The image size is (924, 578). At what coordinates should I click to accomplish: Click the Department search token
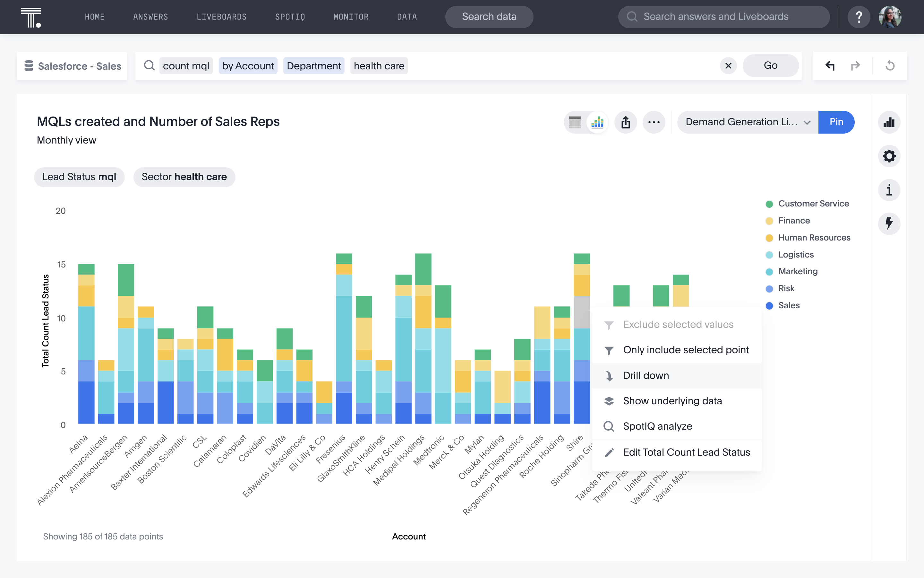point(314,66)
